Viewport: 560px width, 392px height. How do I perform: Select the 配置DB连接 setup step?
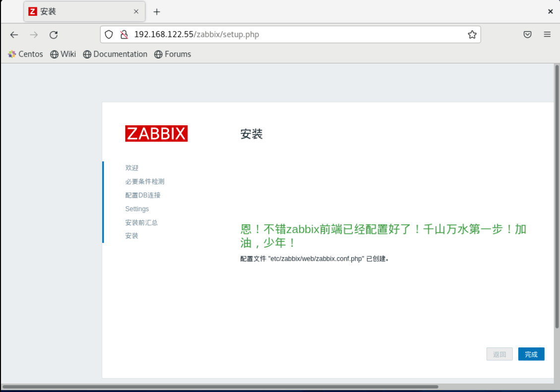click(143, 195)
